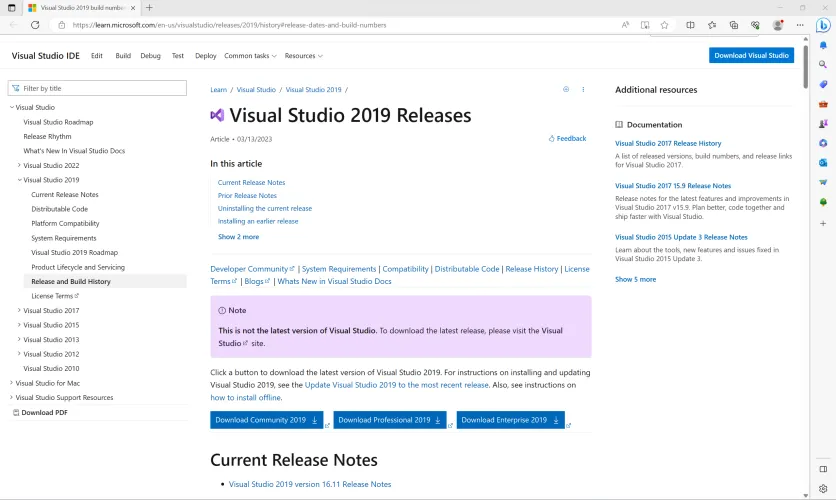836x500 pixels.
Task: Open the Bing Copilot sidebar icon
Action: coord(822,25)
